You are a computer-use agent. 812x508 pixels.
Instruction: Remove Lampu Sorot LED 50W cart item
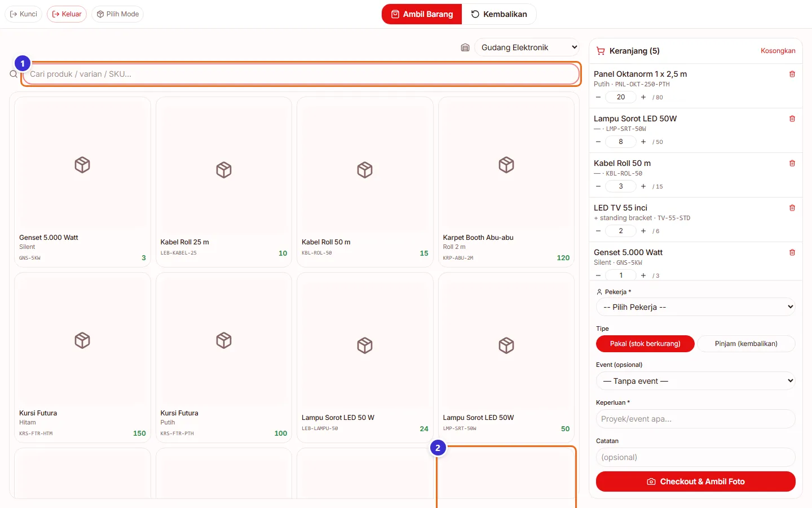tap(792, 119)
